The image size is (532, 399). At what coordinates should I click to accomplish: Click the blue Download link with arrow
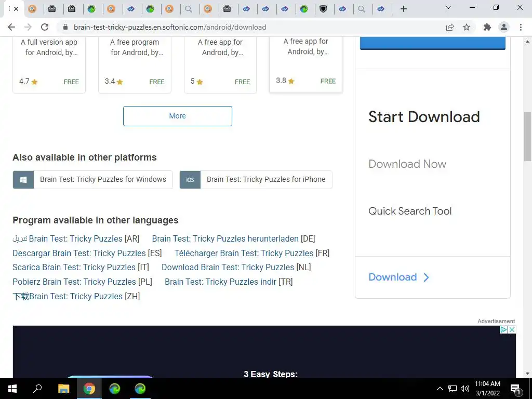coord(398,277)
